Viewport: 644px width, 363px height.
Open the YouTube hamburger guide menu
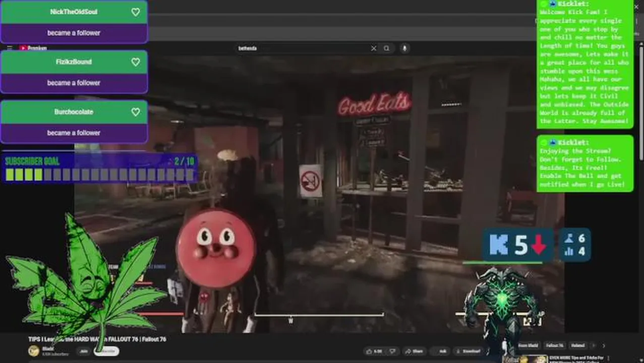click(10, 48)
